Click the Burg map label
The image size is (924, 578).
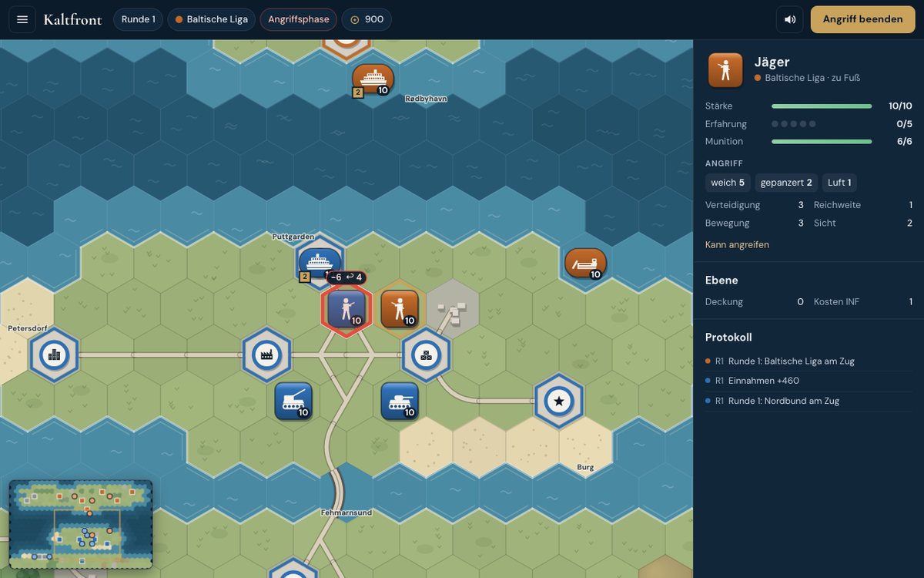[x=585, y=467]
